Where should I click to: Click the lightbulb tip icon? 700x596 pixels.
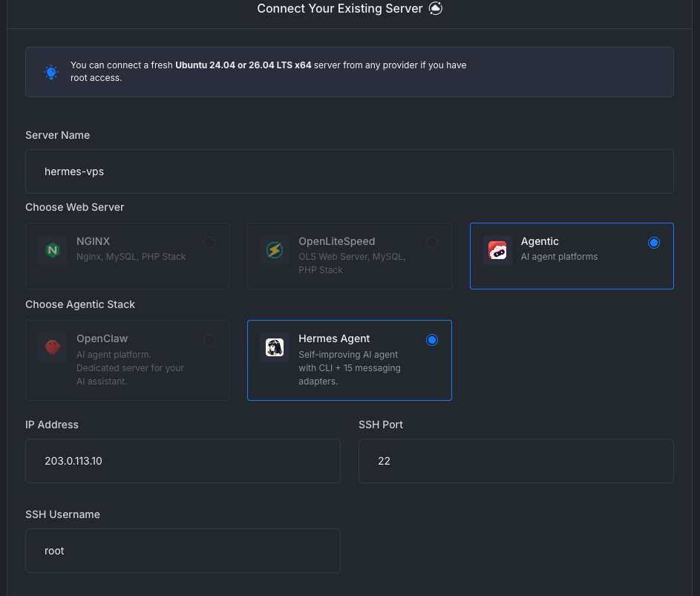[51, 72]
